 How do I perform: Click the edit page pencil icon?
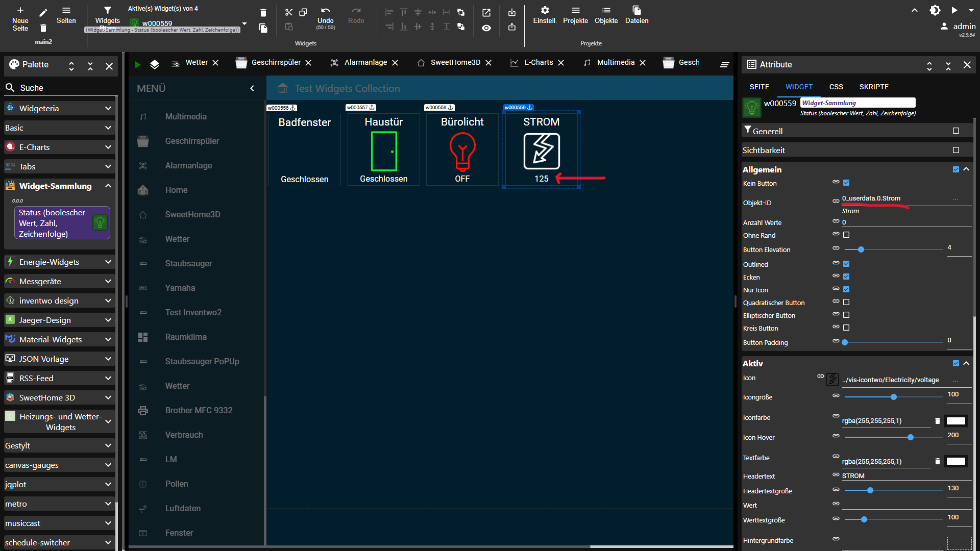(x=43, y=13)
